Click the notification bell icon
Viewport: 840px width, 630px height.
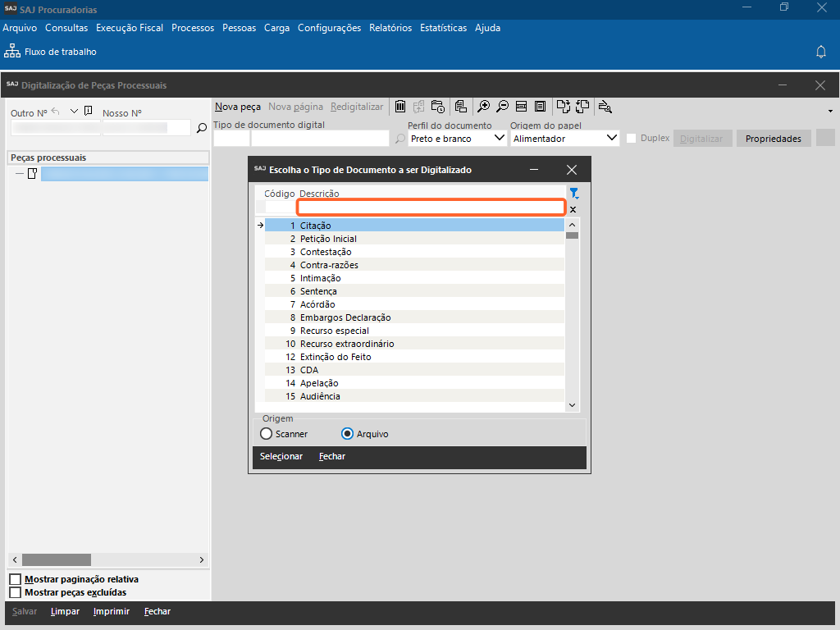tap(820, 52)
